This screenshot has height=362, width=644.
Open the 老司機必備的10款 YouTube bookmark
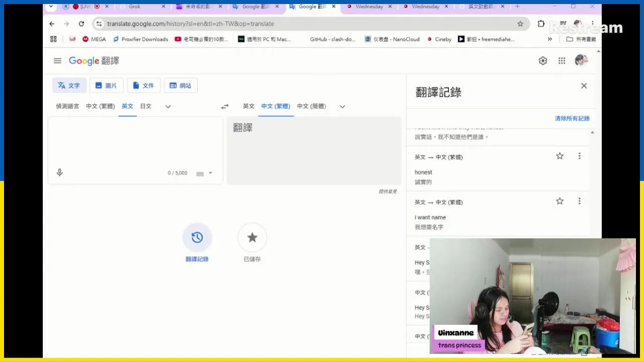tap(201, 39)
